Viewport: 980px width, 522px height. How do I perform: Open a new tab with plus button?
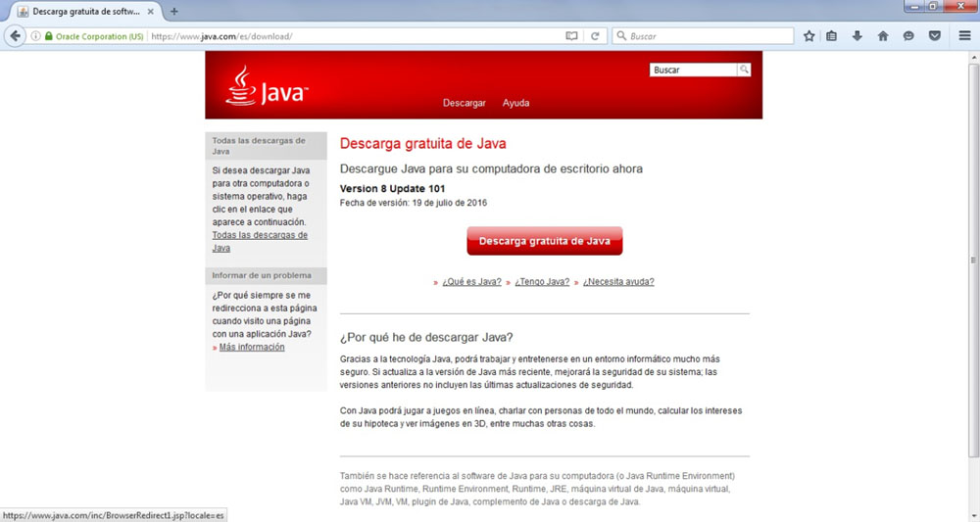pos(173,11)
